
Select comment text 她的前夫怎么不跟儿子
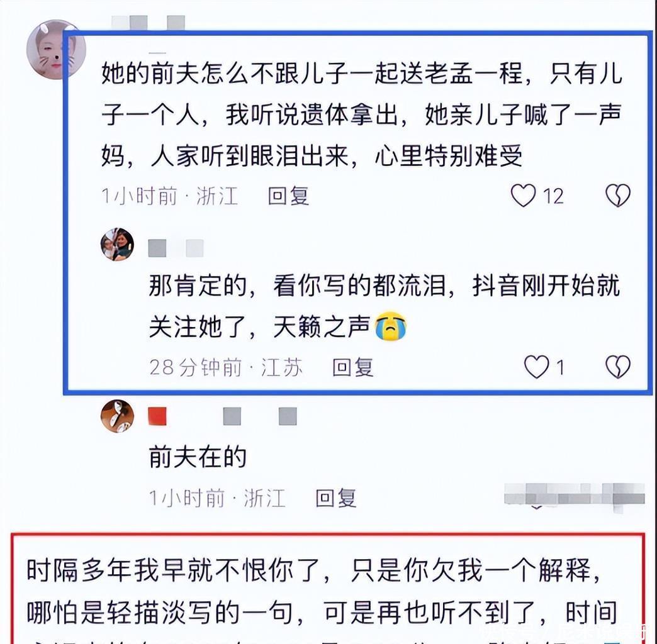tap(225, 74)
